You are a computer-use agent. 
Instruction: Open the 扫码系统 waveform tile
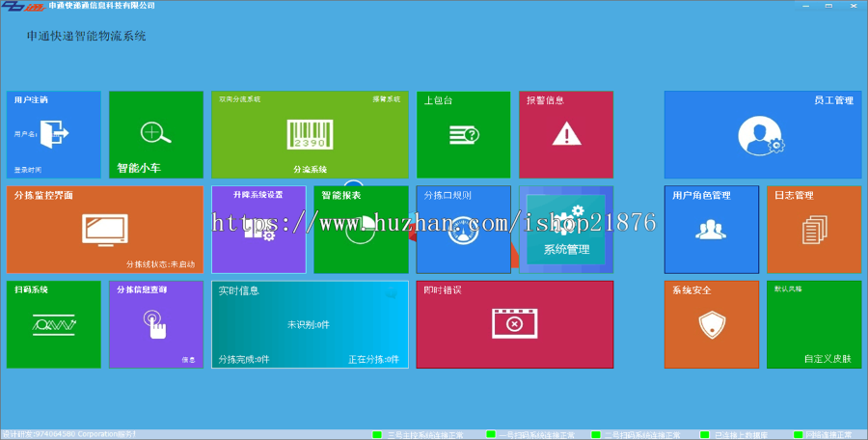point(54,324)
